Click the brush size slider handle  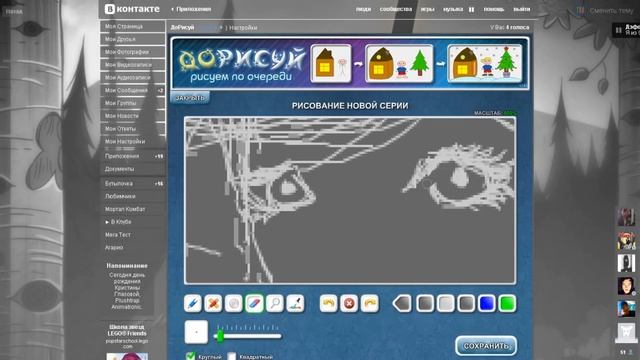point(220,336)
